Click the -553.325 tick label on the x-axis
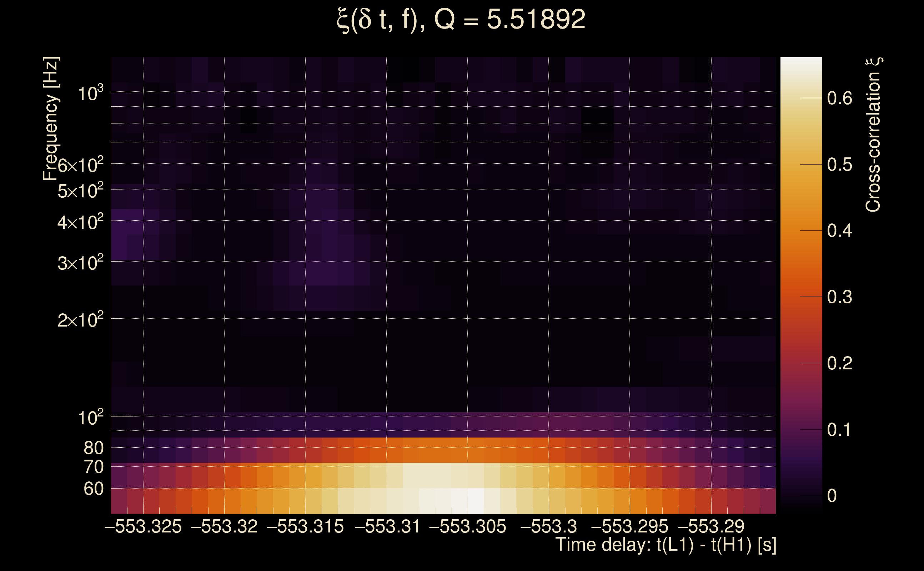Screen dimensions: 924x571 point(143,526)
